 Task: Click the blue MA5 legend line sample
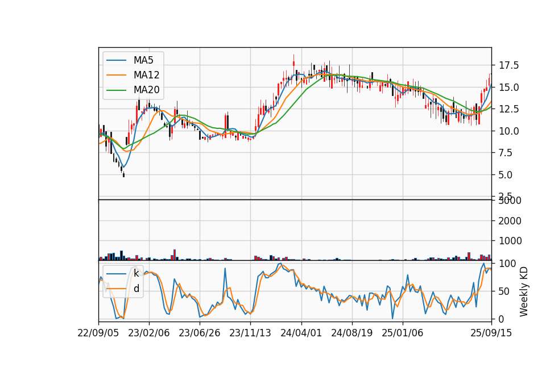tap(116, 60)
